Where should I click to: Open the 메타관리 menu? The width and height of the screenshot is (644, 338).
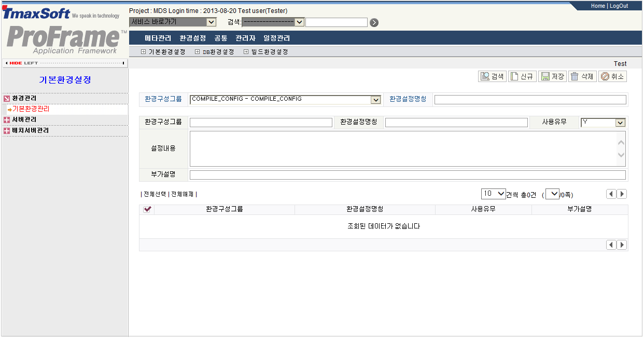pyautogui.click(x=158, y=38)
